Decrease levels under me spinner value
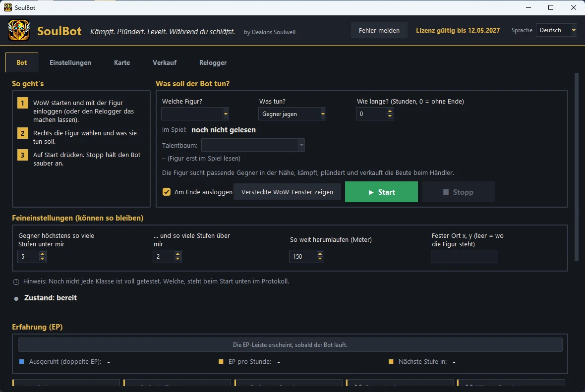This screenshot has width=585, height=392. 42,259
